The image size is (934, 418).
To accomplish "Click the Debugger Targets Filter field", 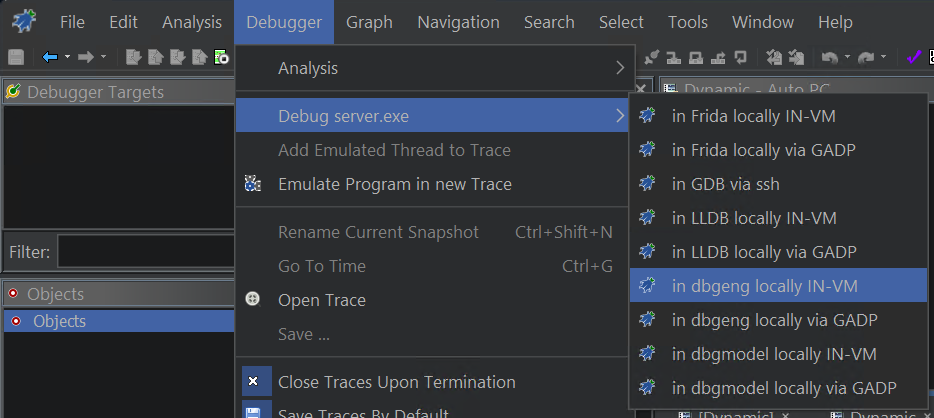I will pyautogui.click(x=146, y=252).
